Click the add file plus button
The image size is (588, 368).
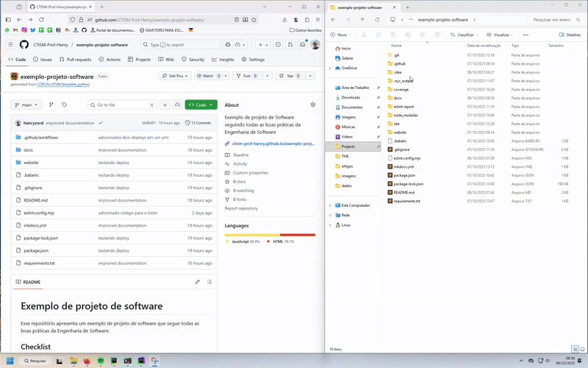click(165, 105)
